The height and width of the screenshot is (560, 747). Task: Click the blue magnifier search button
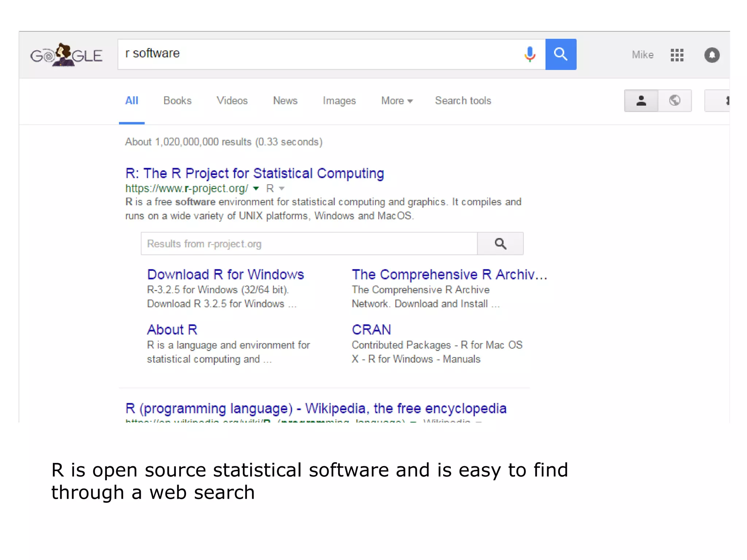pos(561,54)
